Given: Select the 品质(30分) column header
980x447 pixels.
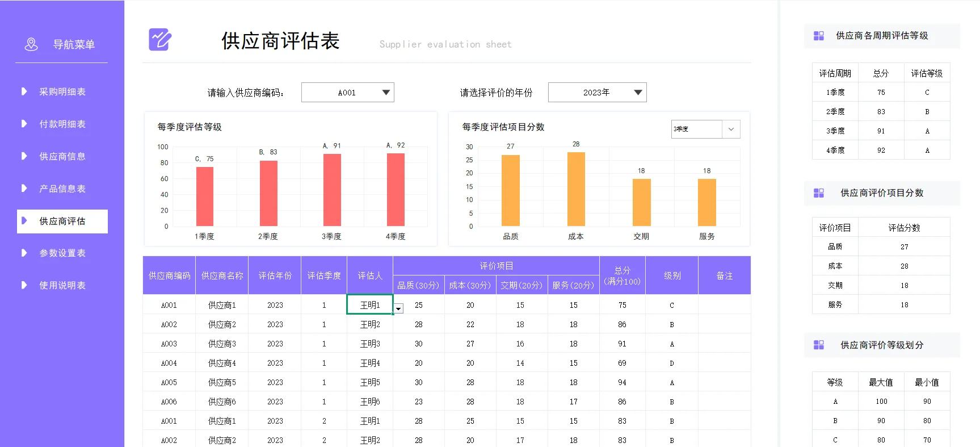Looking at the screenshot, I should click(419, 285).
